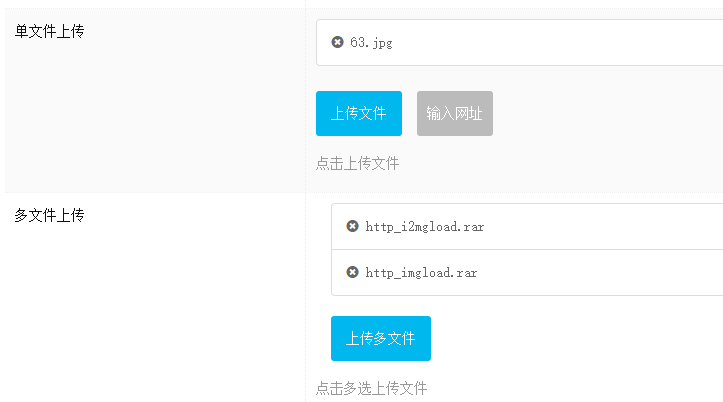Click empty space inside the 63.jpg file box
This screenshot has height=402, width=723.
(553, 42)
